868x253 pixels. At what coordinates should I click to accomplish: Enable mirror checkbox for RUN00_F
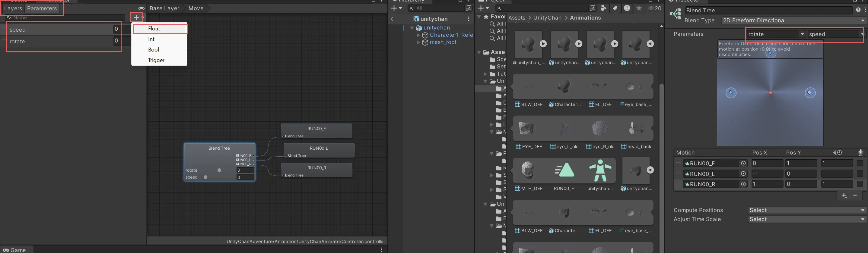pyautogui.click(x=860, y=164)
